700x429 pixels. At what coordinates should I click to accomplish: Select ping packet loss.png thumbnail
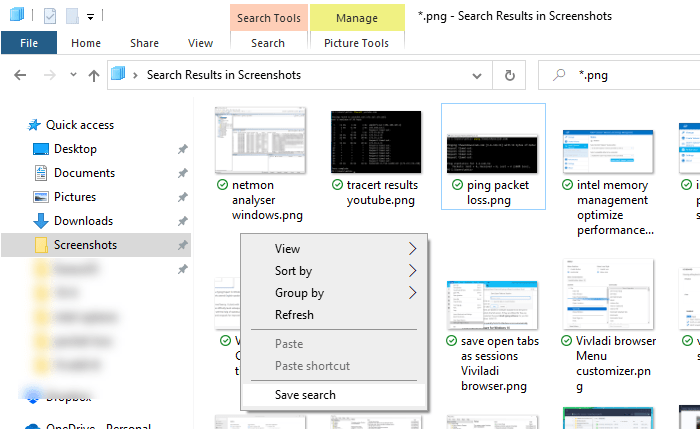(492, 153)
